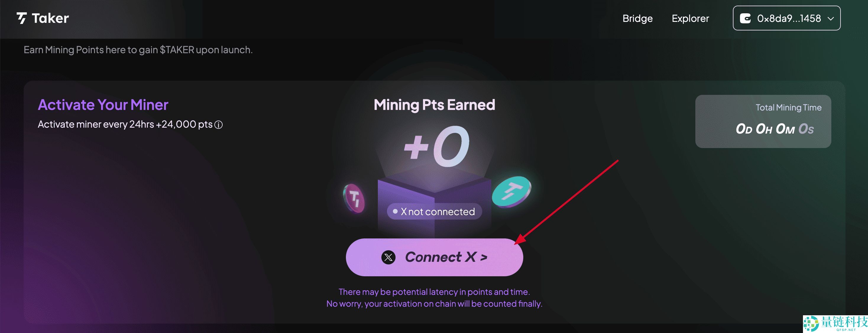Click the Activate Your Miner heading

click(x=103, y=105)
